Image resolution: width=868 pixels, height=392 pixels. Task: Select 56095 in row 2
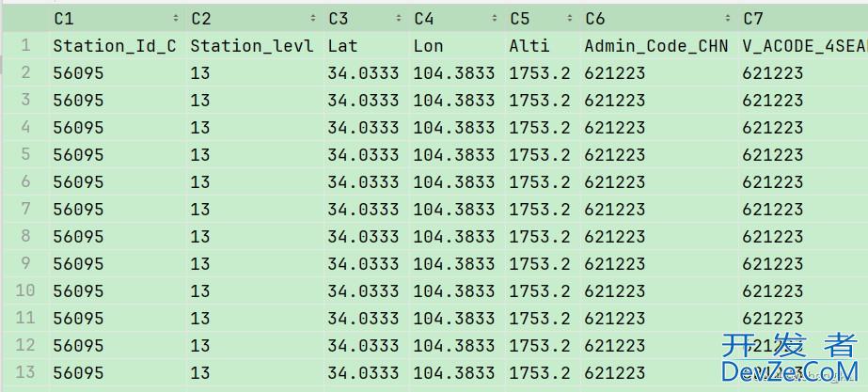(78, 72)
